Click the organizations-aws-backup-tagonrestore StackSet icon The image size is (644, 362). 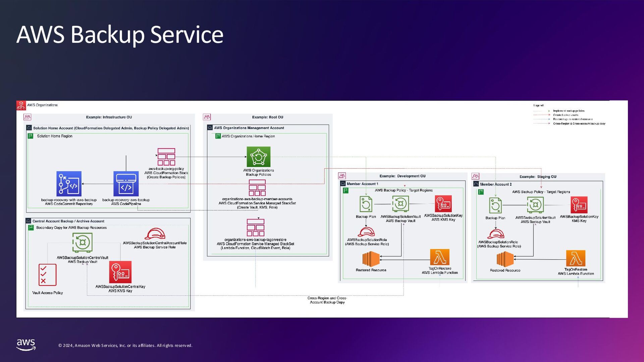click(255, 228)
